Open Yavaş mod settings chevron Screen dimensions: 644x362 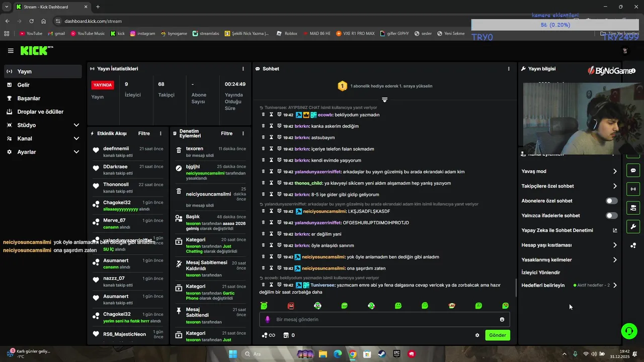(615, 171)
